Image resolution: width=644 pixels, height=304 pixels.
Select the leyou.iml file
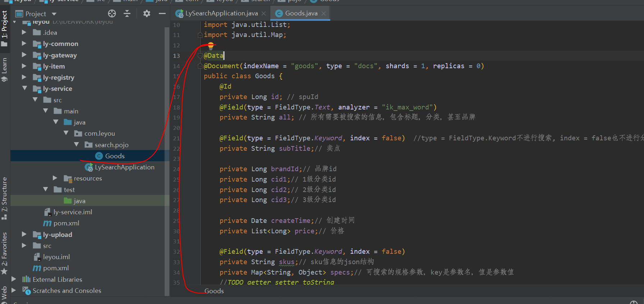(56, 257)
